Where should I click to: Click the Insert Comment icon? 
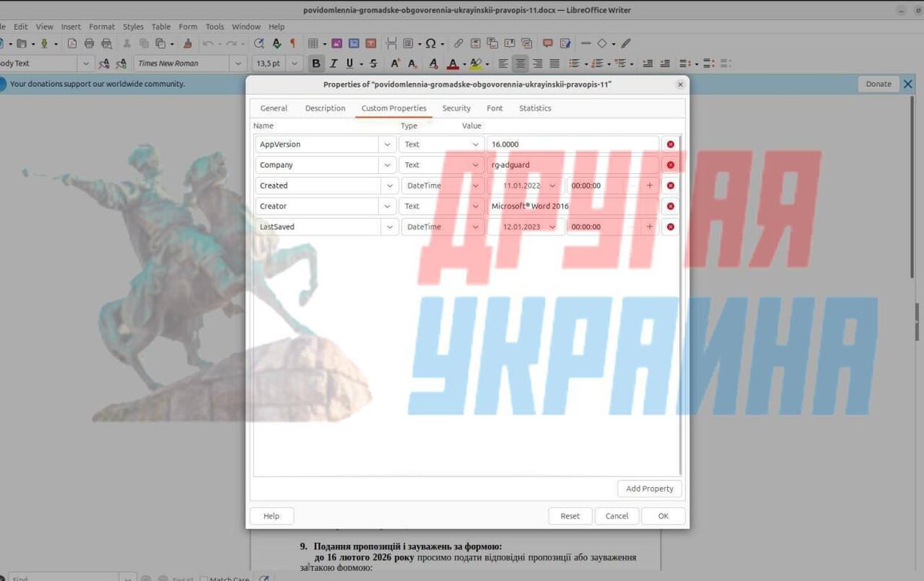(547, 44)
